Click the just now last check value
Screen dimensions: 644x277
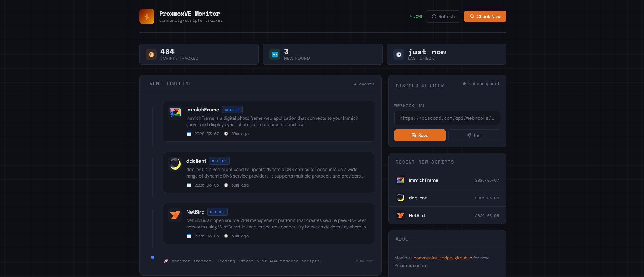tap(427, 52)
